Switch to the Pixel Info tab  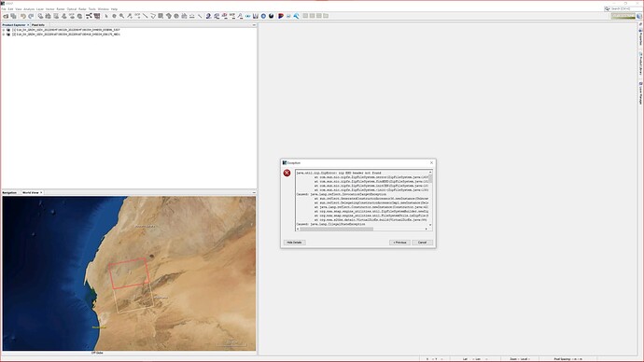(x=38, y=25)
